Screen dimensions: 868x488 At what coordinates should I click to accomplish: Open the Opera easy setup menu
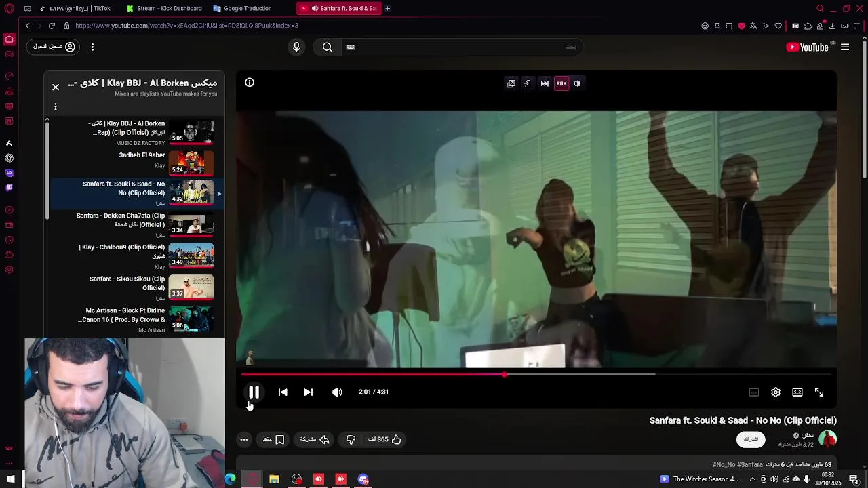pos(857,26)
